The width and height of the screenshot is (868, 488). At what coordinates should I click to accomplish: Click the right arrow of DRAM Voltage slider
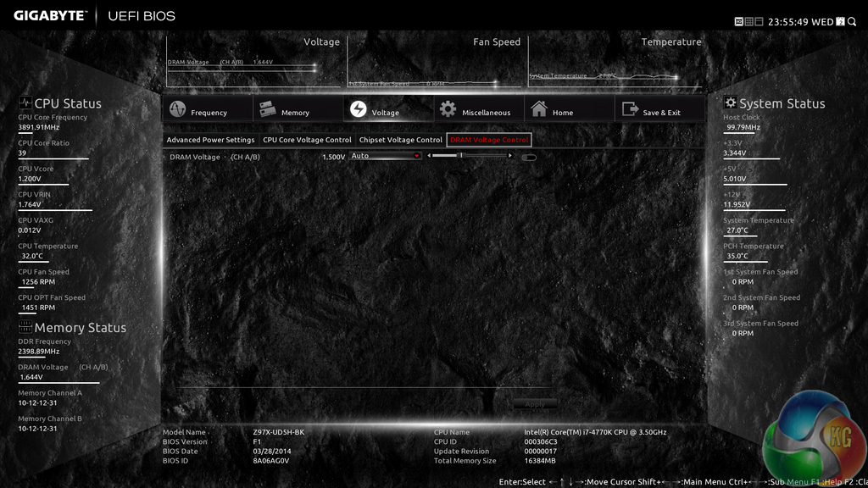click(x=509, y=156)
